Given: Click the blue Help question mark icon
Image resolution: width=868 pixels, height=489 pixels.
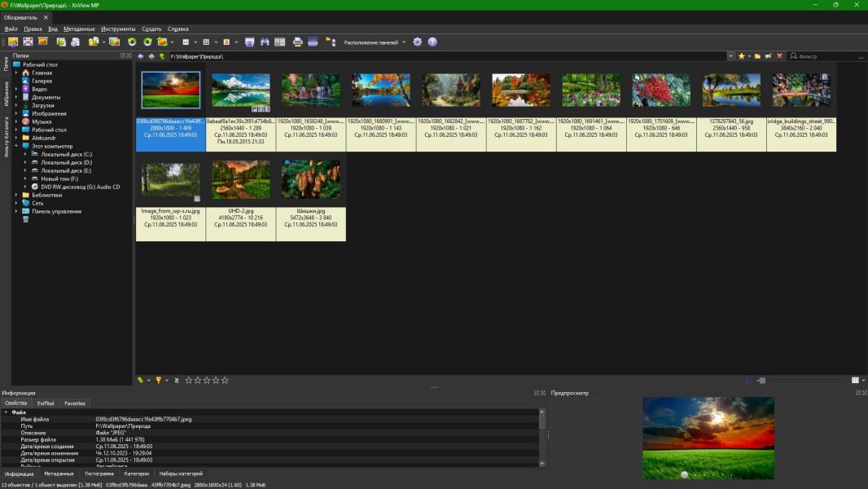Looking at the screenshot, I should click(432, 42).
